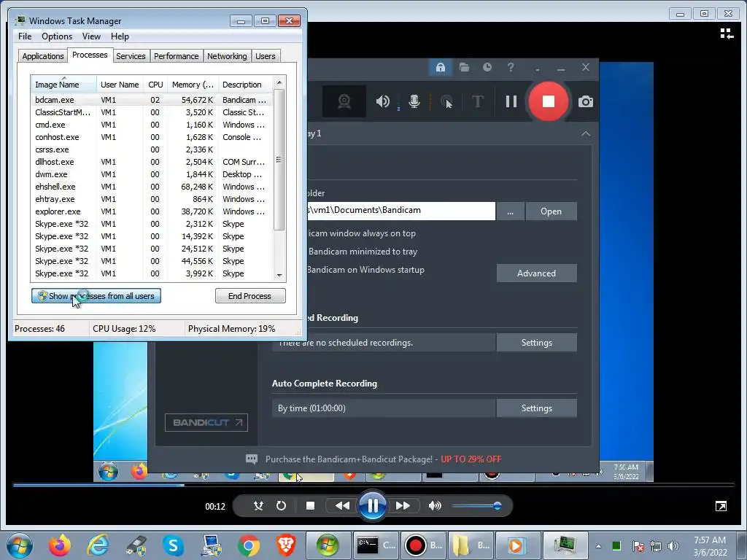Click the process list scroll up arrow

(279, 82)
